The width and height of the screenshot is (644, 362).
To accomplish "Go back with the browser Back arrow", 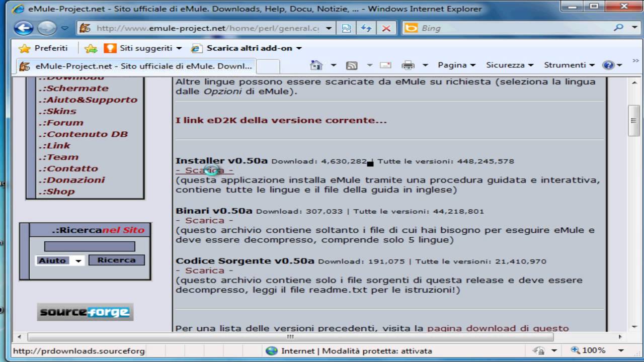I will [23, 28].
